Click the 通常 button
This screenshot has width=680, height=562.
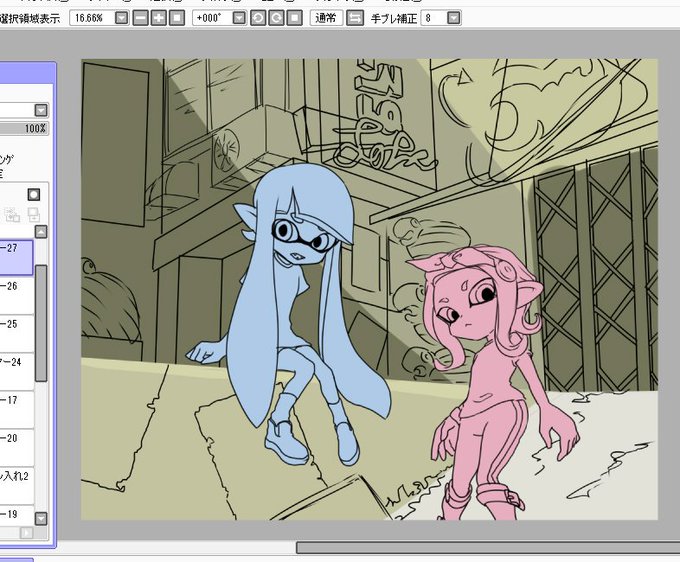click(326, 18)
